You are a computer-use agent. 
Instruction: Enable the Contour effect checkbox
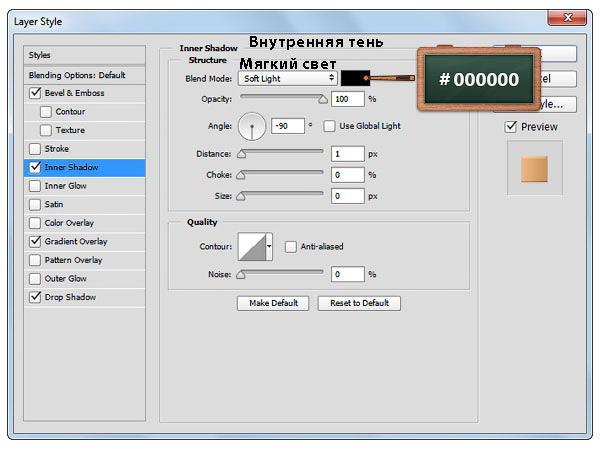(x=46, y=112)
